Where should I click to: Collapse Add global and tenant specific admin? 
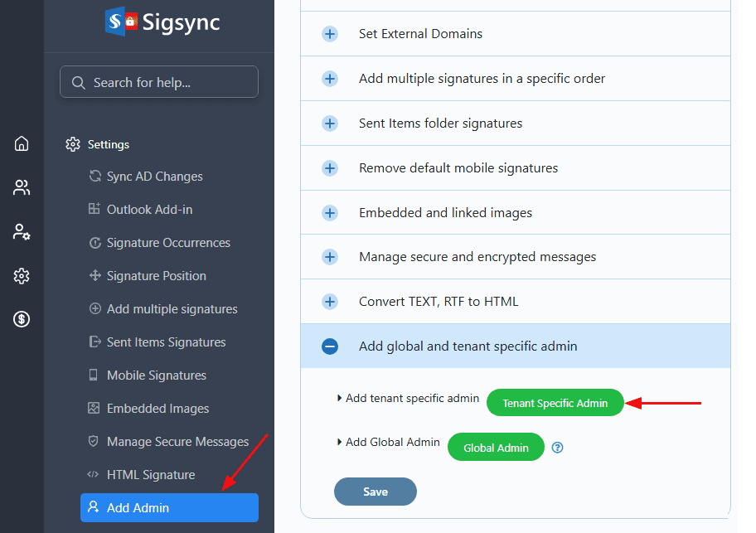coord(330,346)
